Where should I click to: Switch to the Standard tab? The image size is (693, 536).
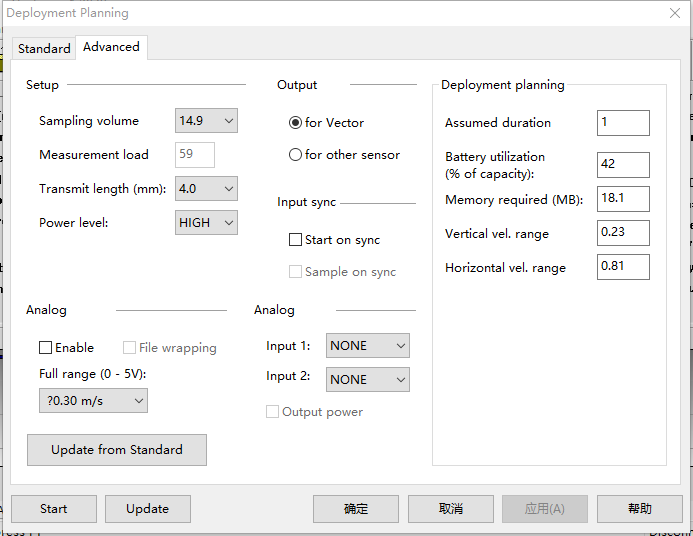point(44,48)
